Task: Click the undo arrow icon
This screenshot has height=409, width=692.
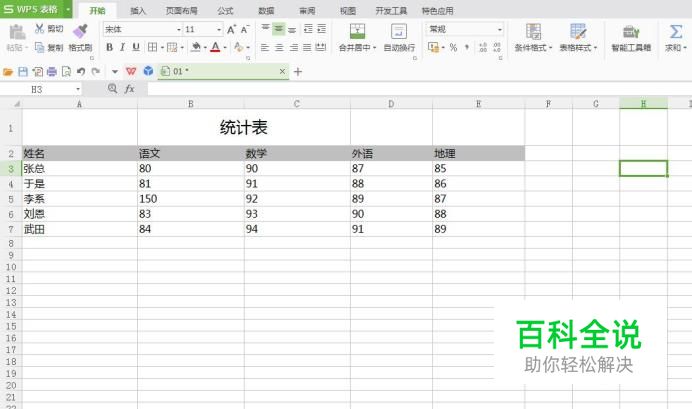Action: [81, 71]
